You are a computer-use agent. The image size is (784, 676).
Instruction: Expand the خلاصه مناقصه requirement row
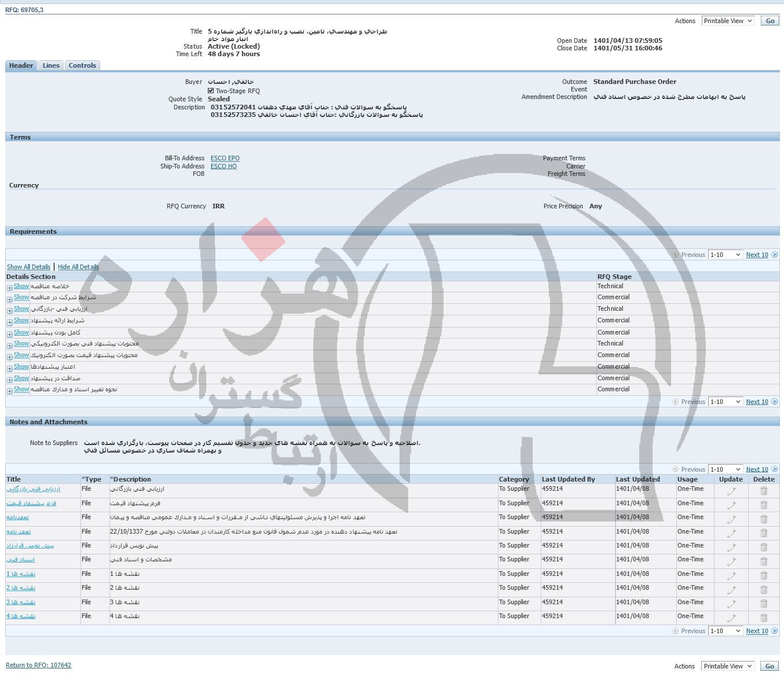[x=10, y=288]
